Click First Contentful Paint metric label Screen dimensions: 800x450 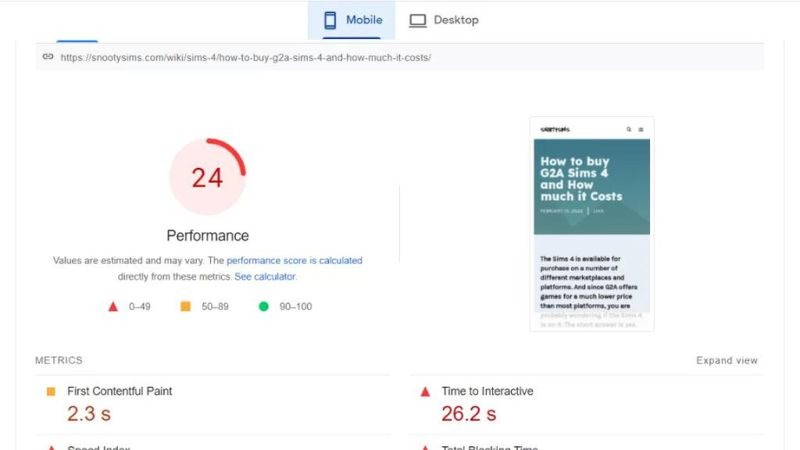119,391
